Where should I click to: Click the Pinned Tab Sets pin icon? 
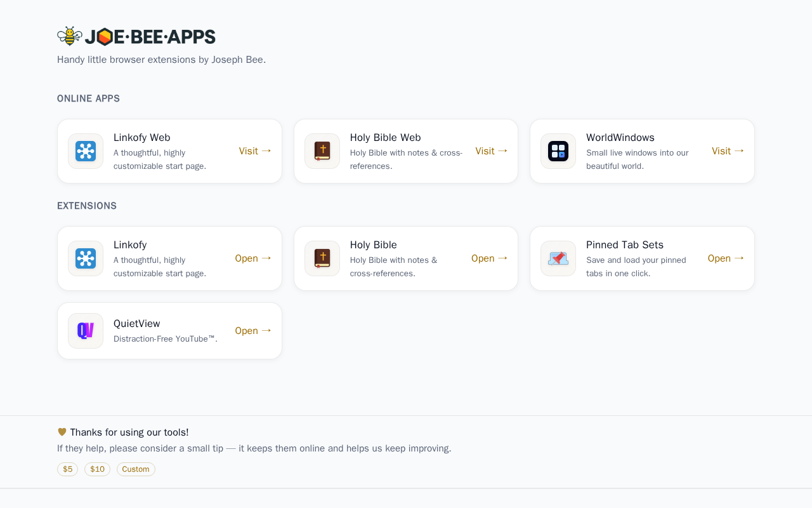(x=558, y=258)
